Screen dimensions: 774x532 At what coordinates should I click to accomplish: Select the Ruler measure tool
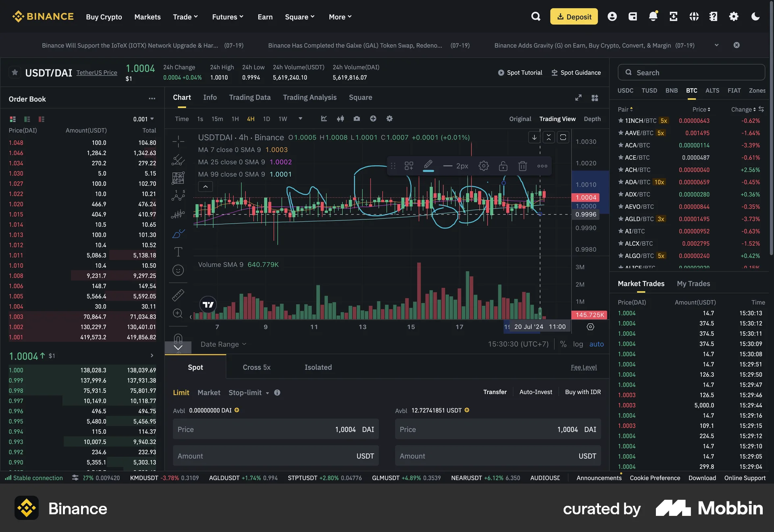point(178,295)
